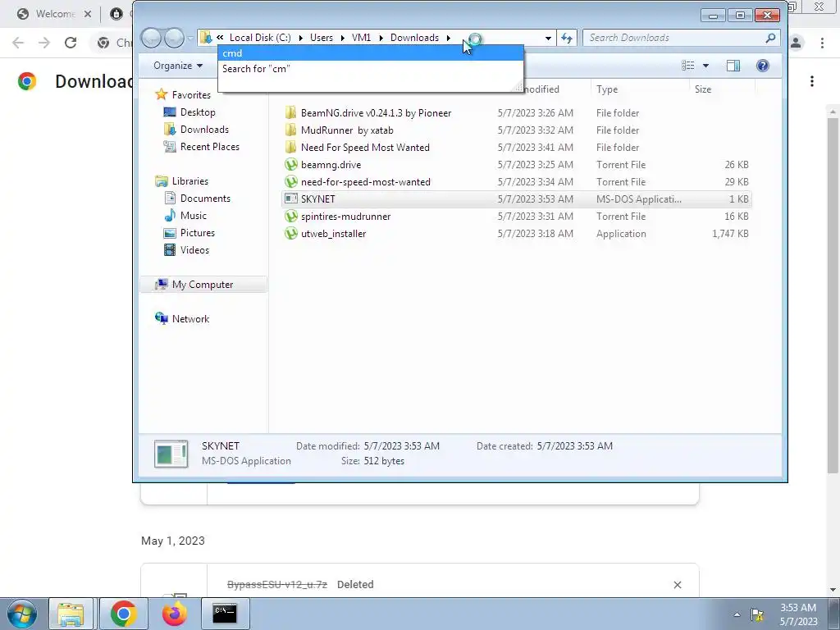Viewport: 840px width, 630px height.
Task: Show hidden system tray icons
Action: click(x=737, y=614)
